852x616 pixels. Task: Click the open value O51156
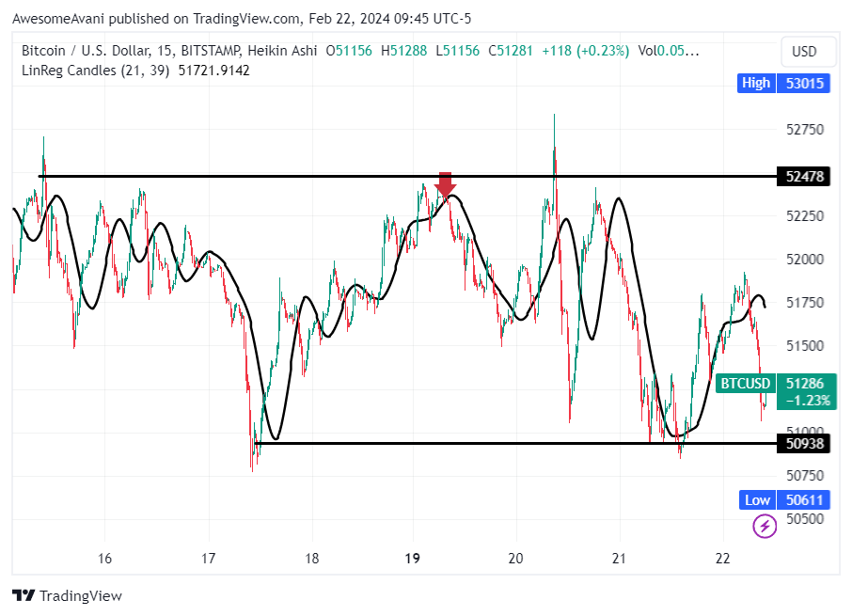pyautogui.click(x=349, y=51)
